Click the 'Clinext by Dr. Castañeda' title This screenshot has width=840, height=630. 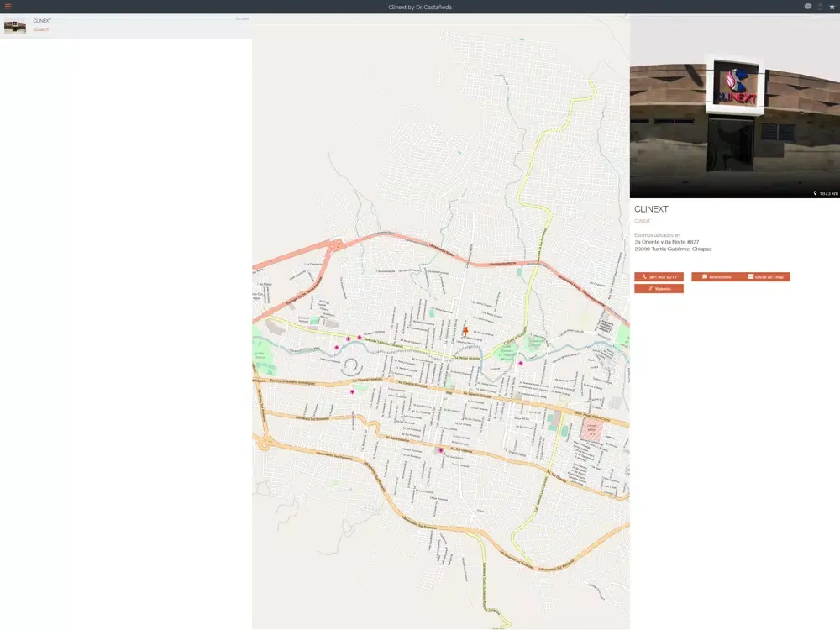click(420, 7)
